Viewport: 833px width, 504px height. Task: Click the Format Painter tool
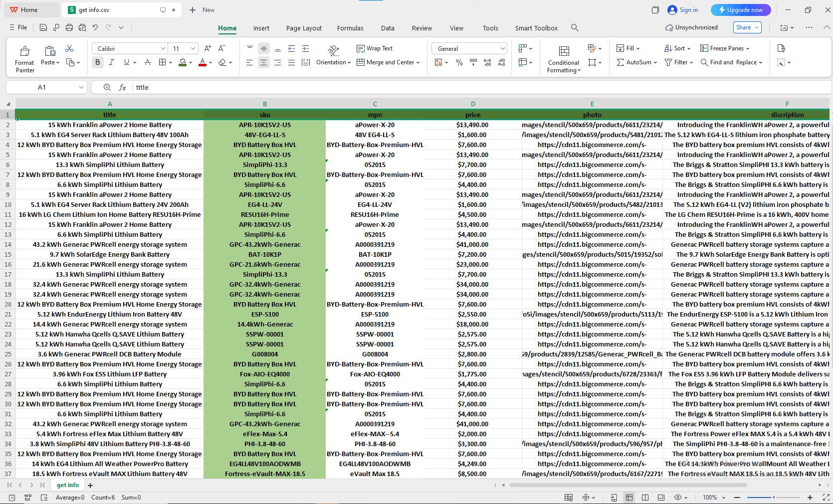tap(24, 59)
